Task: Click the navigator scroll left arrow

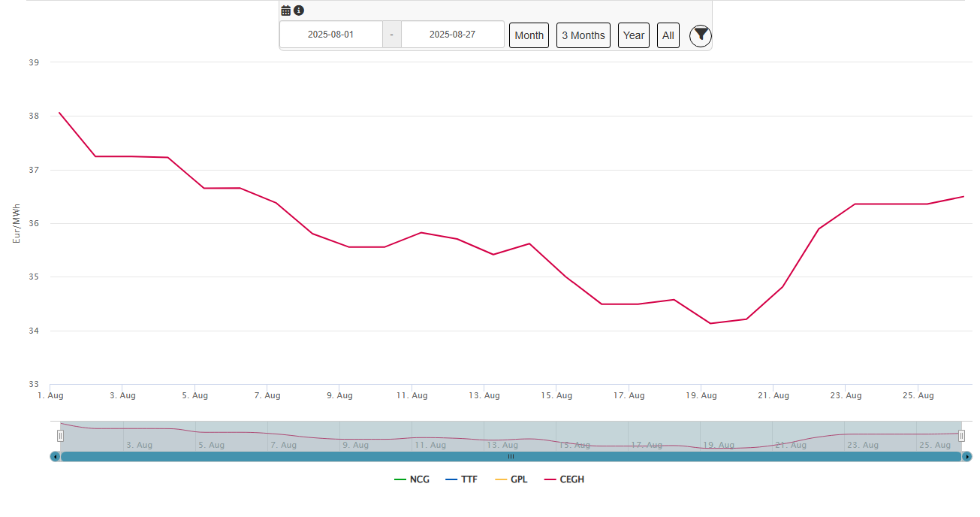Action: [55, 456]
